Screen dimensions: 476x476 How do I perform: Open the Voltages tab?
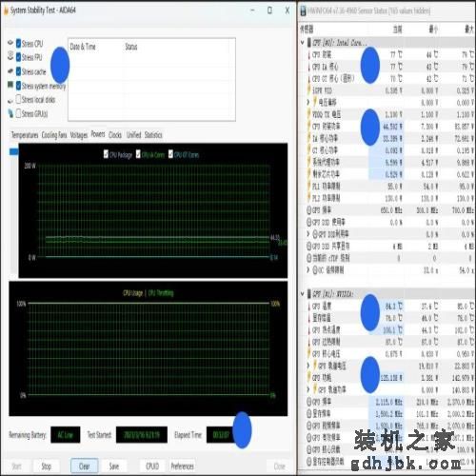tap(79, 135)
